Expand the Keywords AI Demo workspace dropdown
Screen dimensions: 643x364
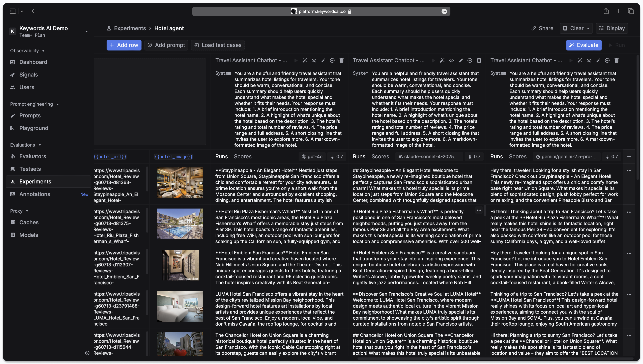(87, 31)
